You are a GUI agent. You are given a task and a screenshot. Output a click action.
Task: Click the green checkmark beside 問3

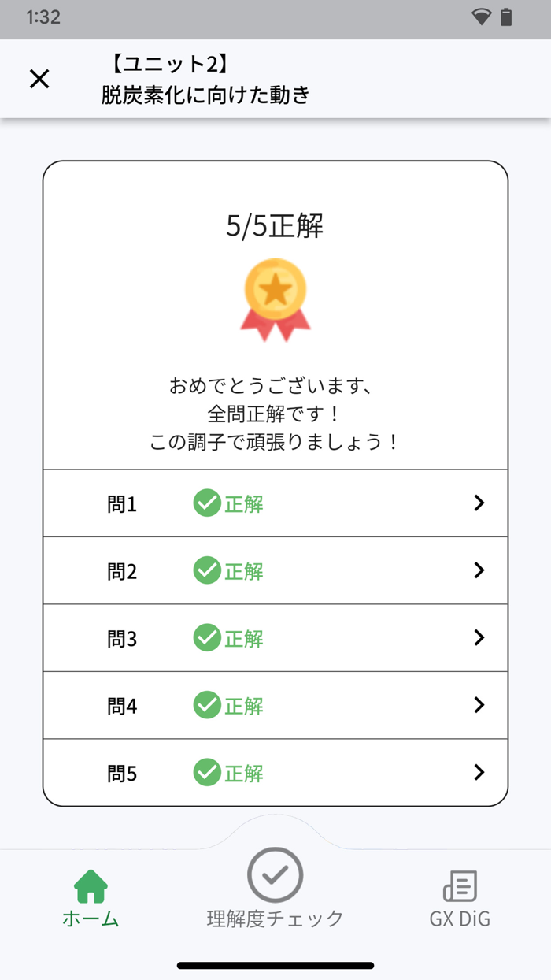(x=206, y=638)
